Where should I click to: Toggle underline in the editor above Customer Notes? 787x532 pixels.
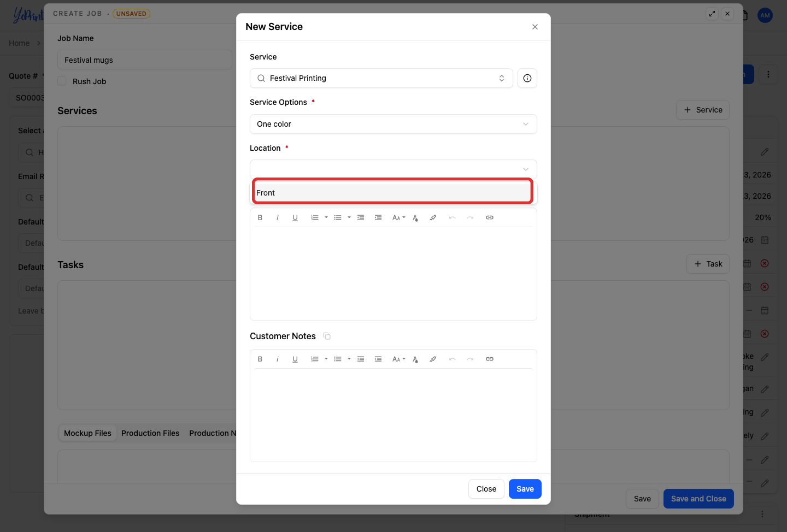pyautogui.click(x=295, y=217)
